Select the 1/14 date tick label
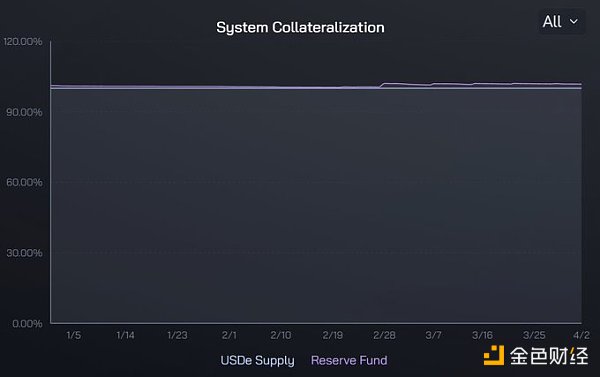This screenshot has height=377, width=600. 125,335
